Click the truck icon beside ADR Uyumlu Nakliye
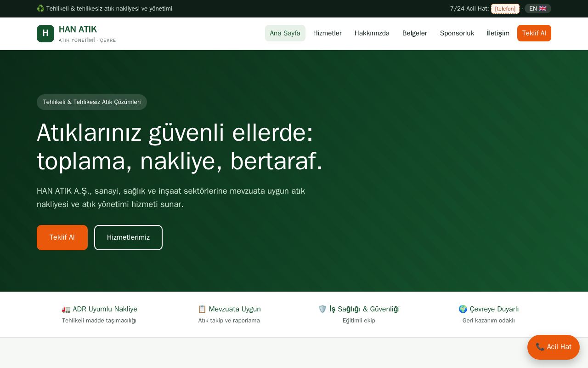 66,309
